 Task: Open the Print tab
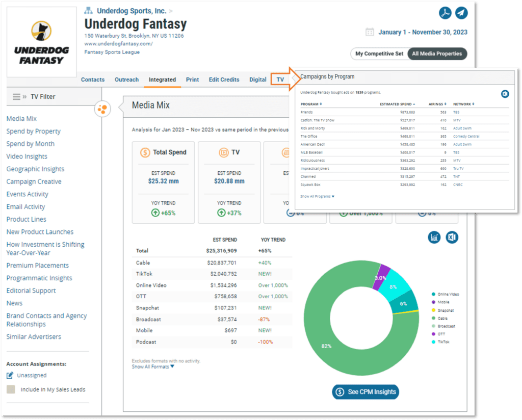pyautogui.click(x=192, y=80)
